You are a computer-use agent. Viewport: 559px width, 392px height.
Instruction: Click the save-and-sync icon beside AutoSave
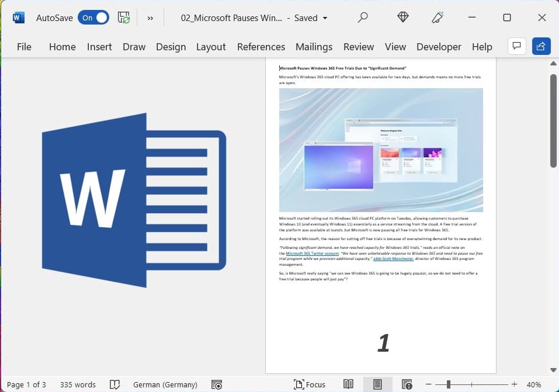click(124, 18)
